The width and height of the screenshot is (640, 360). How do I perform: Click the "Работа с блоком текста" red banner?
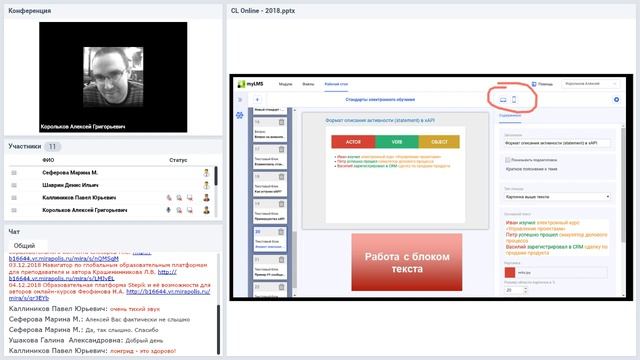[407, 262]
